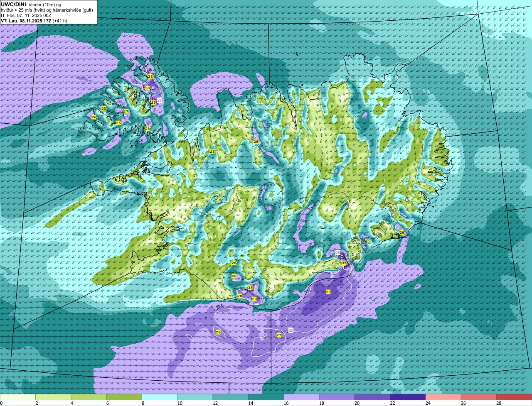The image size is (532, 406).
Task: Click the 'IT: Fös. 07. 11. 2025 00Z' line
Action: 26,15
